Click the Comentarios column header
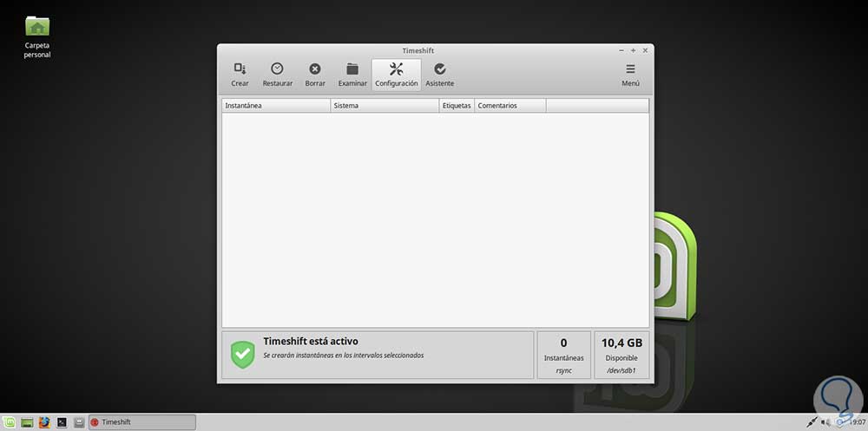Image resolution: width=868 pixels, height=431 pixels. 510,106
